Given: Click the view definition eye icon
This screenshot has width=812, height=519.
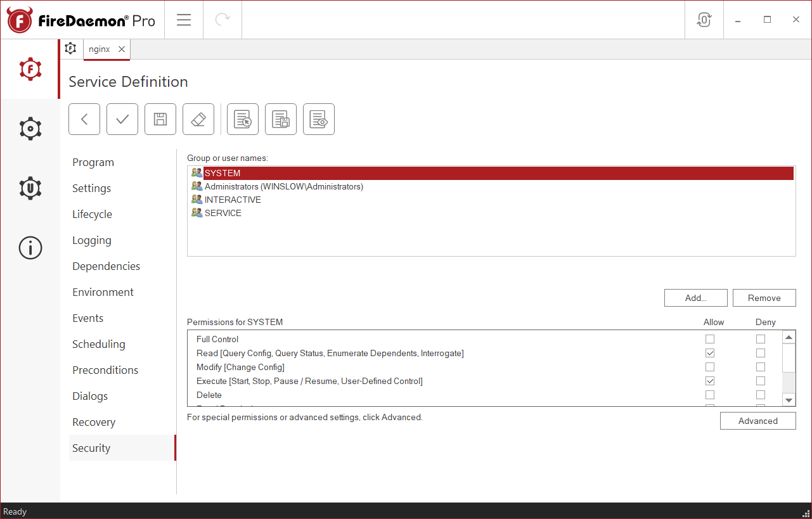Looking at the screenshot, I should pos(319,119).
